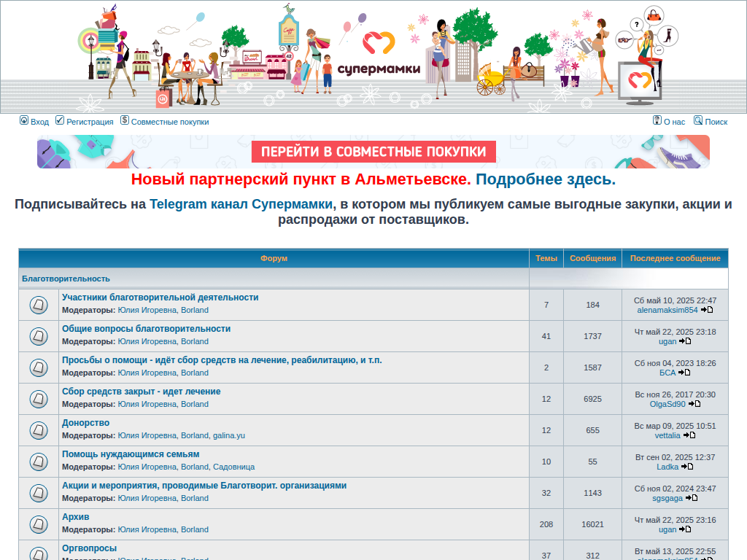
Task: Click the Перейти в совместные покупки banner
Action: click(373, 152)
